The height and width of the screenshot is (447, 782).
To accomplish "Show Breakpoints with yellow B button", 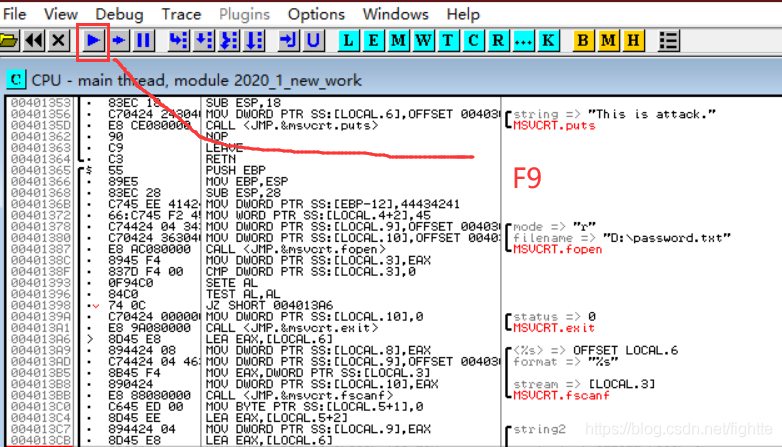I will click(x=583, y=40).
